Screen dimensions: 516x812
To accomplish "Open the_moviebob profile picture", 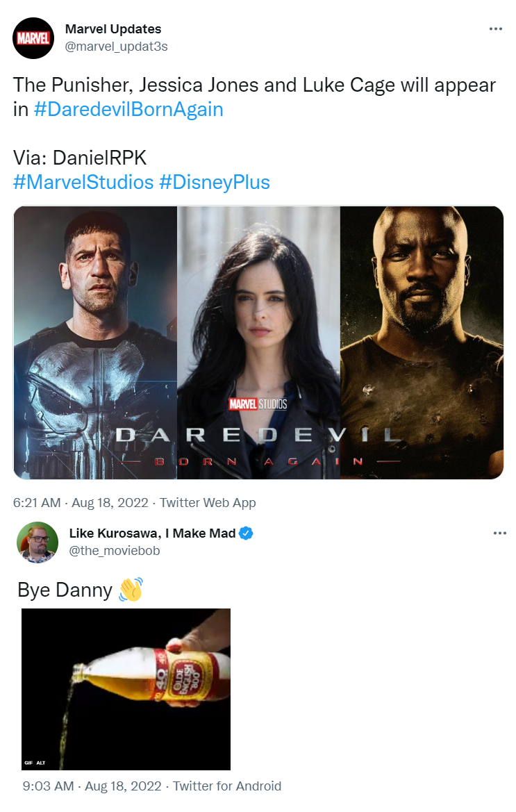I will tap(38, 542).
